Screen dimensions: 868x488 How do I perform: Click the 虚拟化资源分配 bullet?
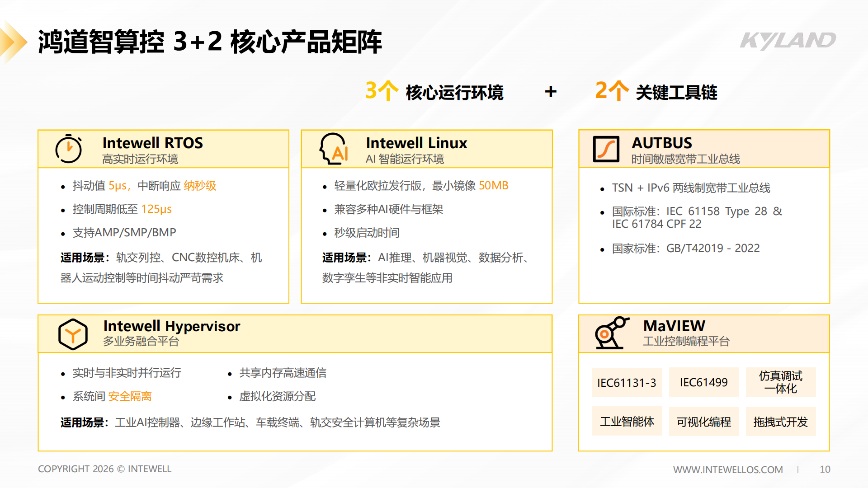(278, 396)
